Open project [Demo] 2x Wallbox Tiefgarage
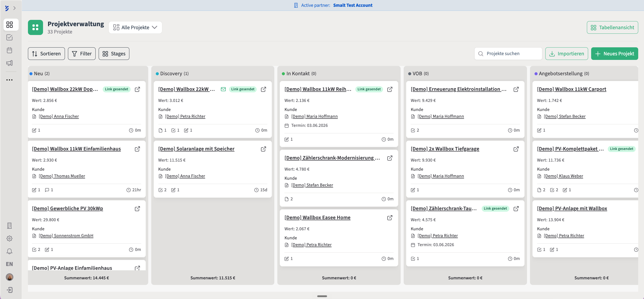Screen dimensions: 644x299 coord(445,149)
